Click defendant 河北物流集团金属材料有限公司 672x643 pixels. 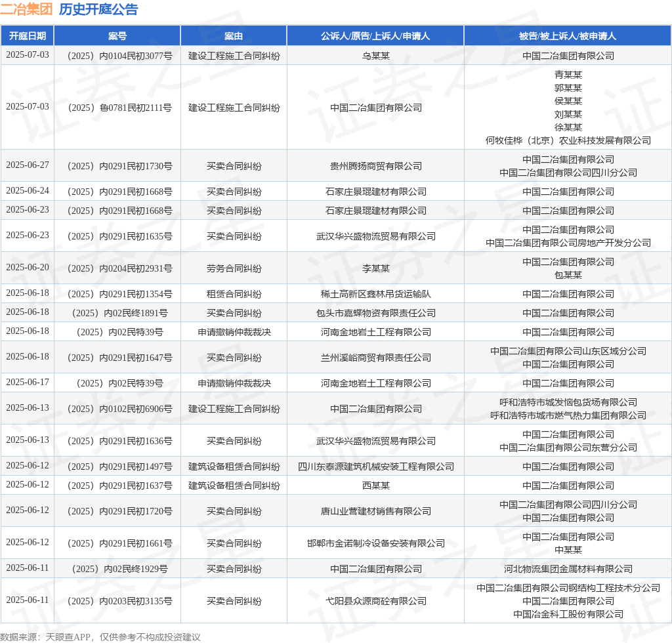coord(568,569)
